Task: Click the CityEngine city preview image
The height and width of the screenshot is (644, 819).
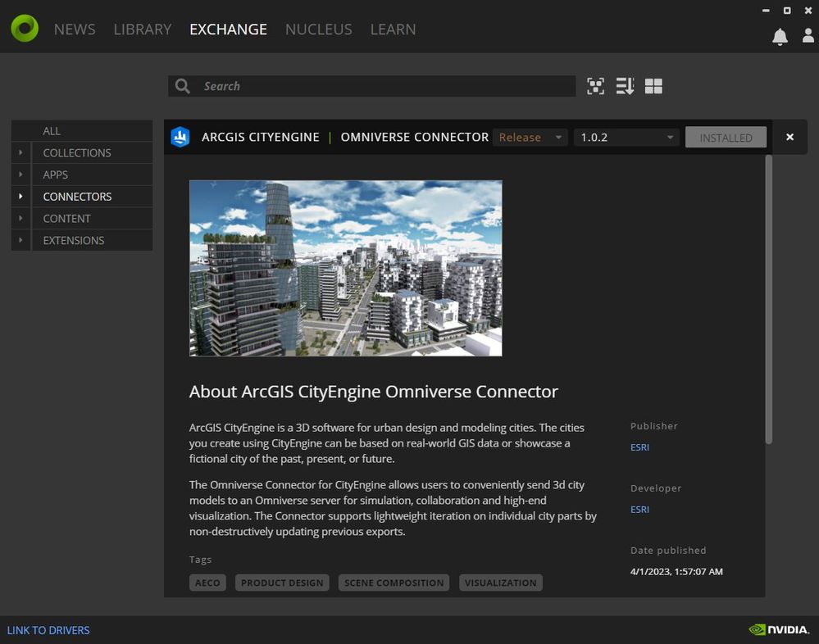Action: coord(346,268)
